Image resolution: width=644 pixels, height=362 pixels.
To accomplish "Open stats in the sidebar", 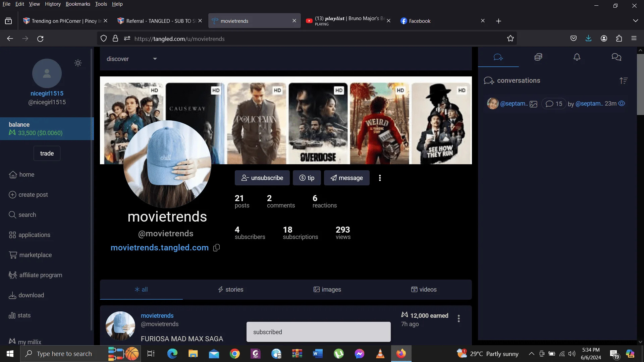I will click(19, 315).
